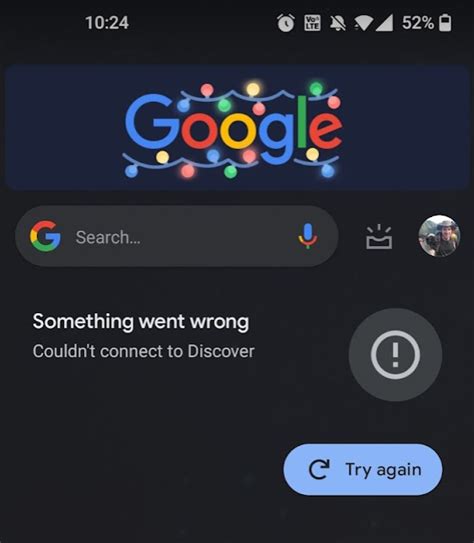The image size is (474, 543).
Task: Click the Something went wrong heading
Action: click(141, 322)
